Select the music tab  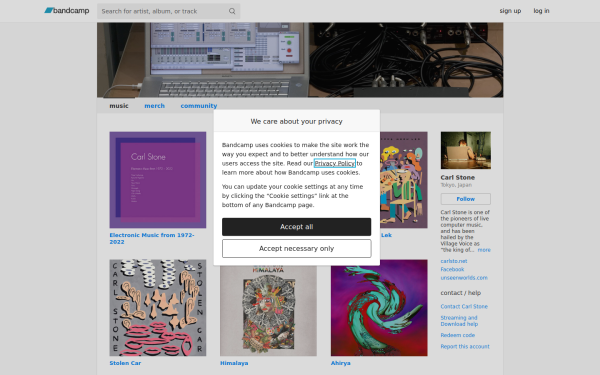coord(119,106)
